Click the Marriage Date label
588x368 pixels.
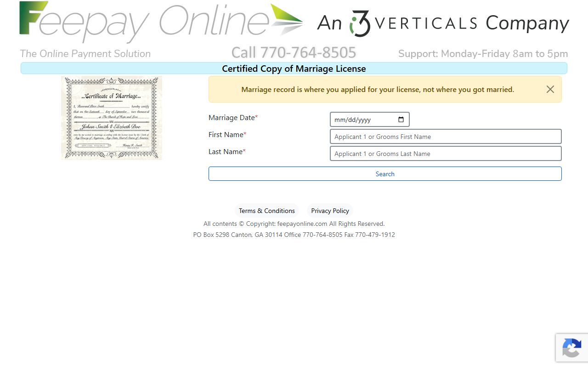coord(233,118)
